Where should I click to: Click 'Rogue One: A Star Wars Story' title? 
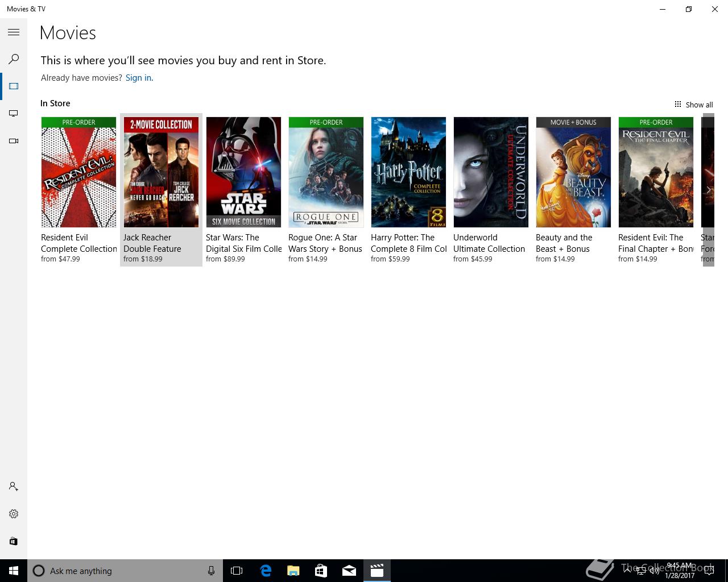pyautogui.click(x=325, y=243)
